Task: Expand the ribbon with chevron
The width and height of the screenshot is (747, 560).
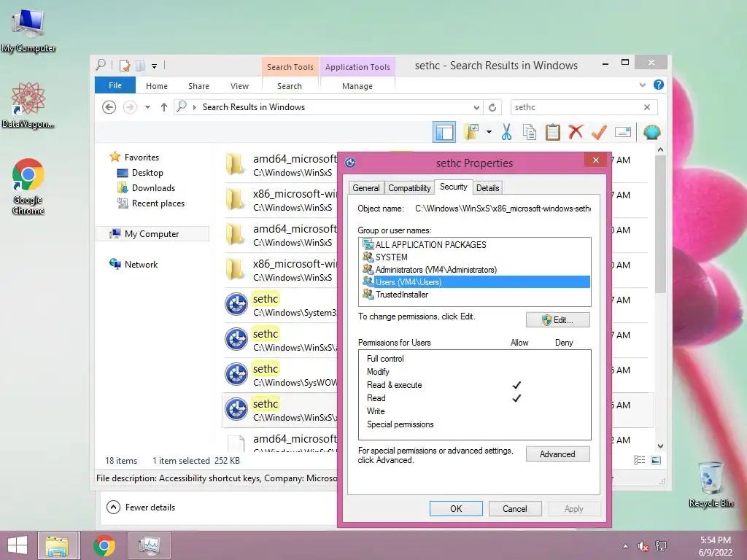Action: pos(642,85)
